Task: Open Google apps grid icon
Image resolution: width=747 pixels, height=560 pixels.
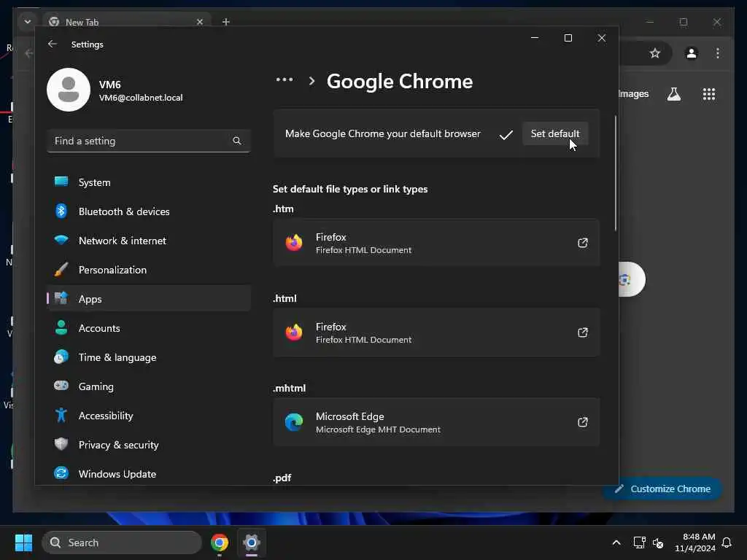Action: 709,94
